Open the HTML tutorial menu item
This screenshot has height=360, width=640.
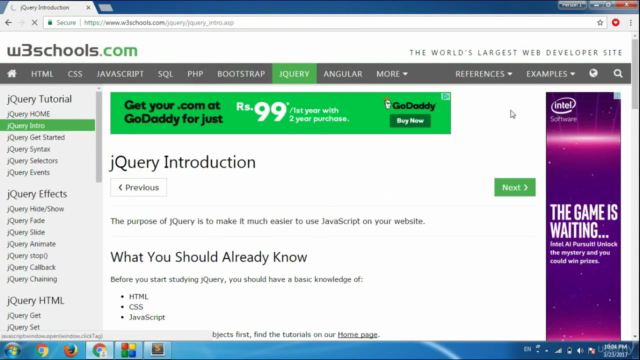(x=42, y=74)
